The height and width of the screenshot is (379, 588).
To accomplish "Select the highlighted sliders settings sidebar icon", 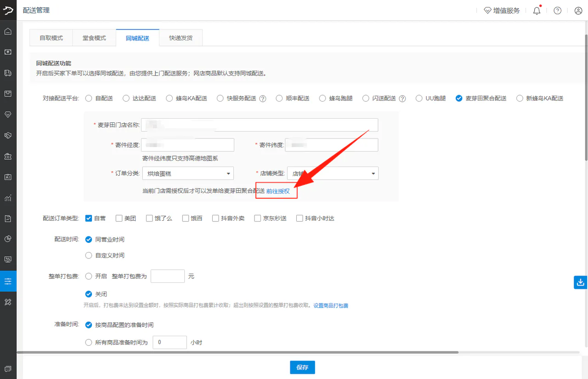I will click(x=8, y=281).
